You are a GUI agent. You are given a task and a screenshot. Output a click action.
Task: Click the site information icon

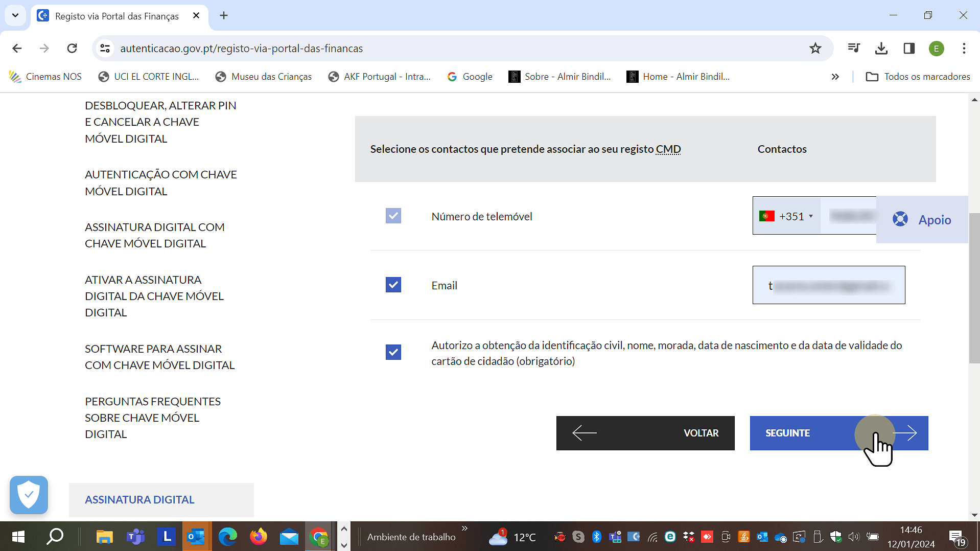pos(105,48)
